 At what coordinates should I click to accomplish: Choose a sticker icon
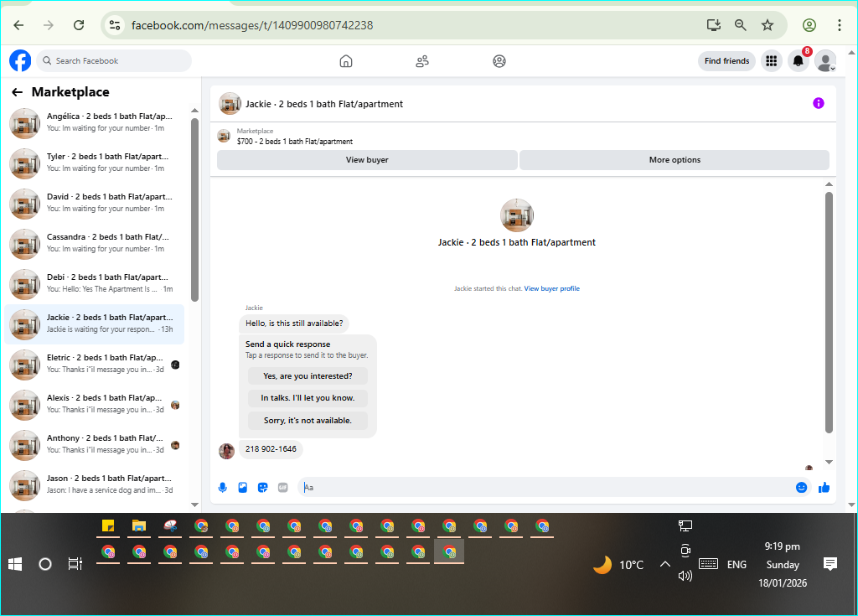tap(262, 487)
